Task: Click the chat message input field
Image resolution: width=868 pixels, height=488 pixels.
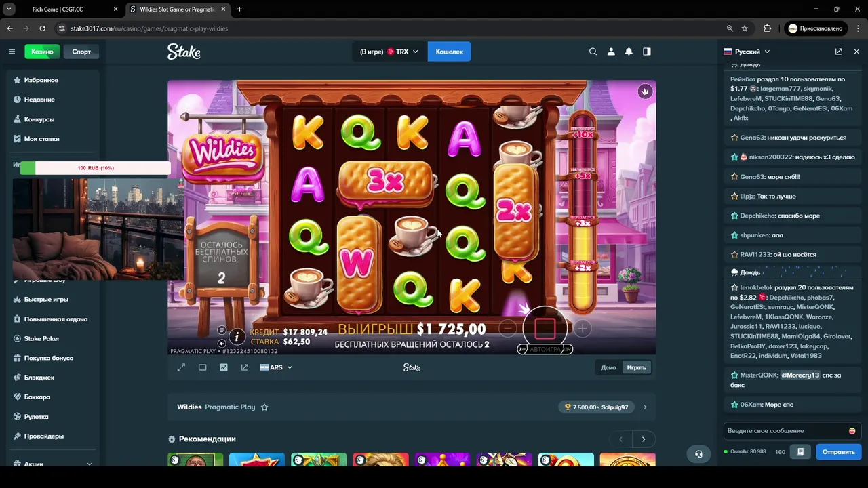Action: point(786,431)
